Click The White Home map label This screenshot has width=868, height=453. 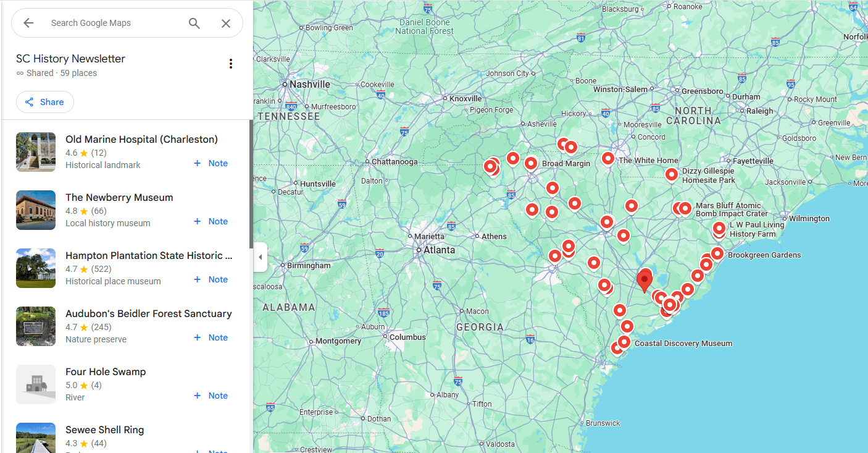tap(648, 161)
